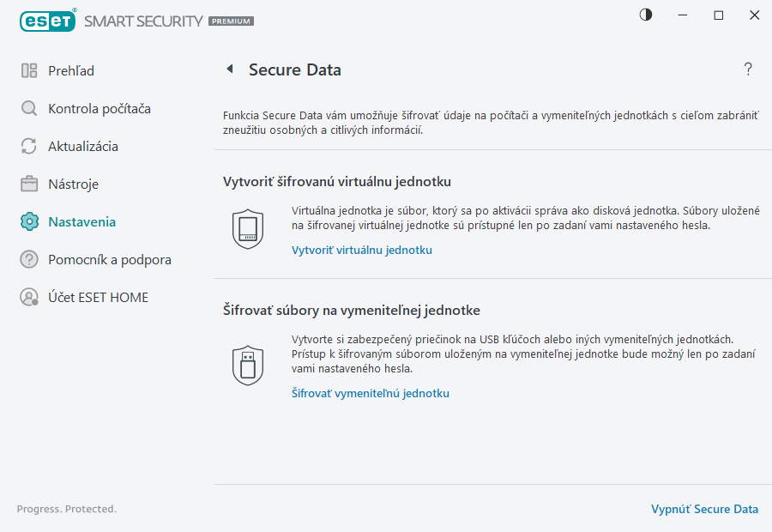This screenshot has height=532, width=772.
Task: Click the Progress. Protected. status text
Action: click(x=66, y=509)
